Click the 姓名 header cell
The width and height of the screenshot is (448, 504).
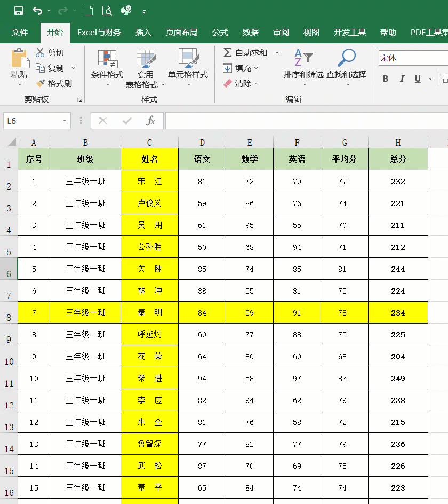[150, 159]
